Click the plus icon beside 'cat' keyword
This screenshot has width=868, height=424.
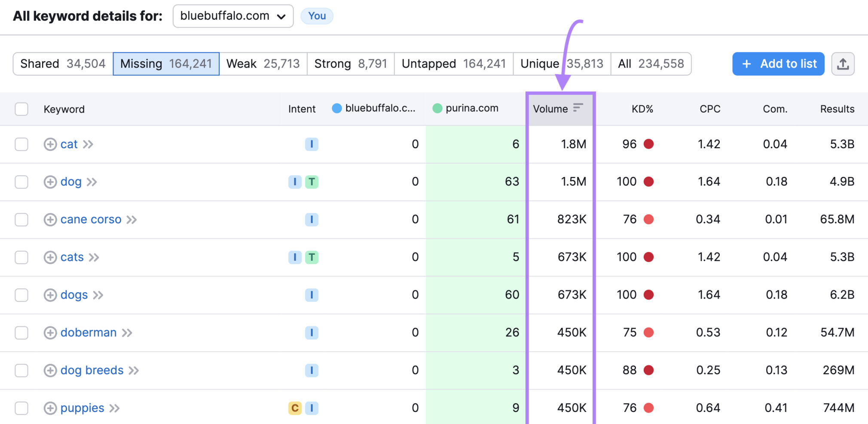click(x=50, y=144)
